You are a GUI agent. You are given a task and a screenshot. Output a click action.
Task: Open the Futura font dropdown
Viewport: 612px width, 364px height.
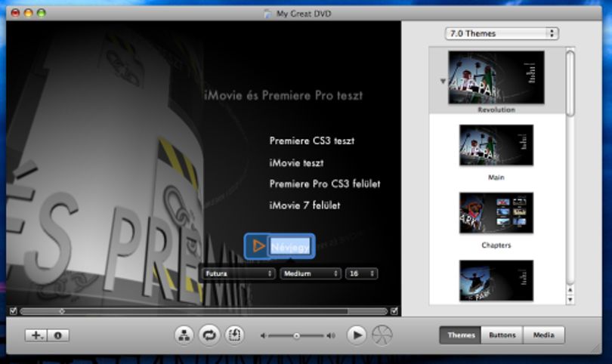point(238,273)
